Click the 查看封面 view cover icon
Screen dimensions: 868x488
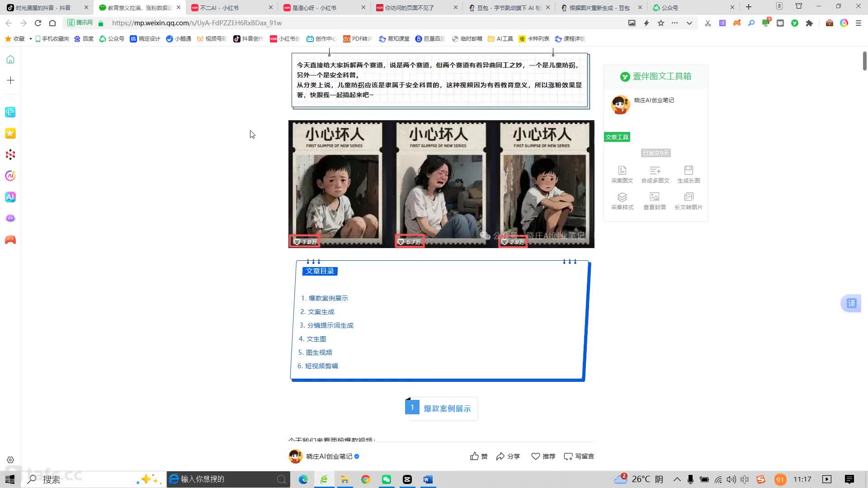[654, 197]
